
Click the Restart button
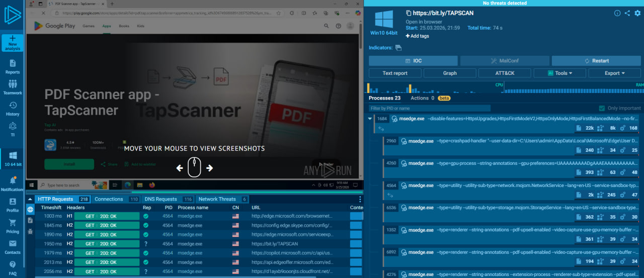[596, 61]
